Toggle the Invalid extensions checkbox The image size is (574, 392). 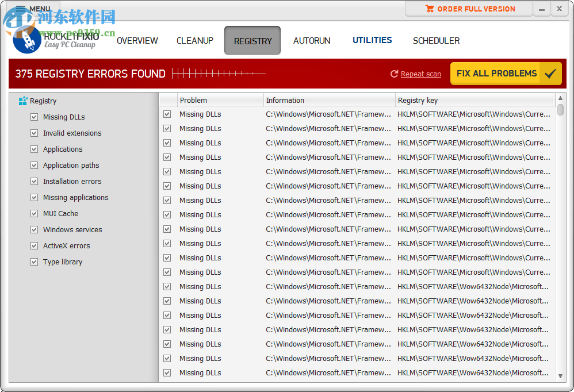point(34,133)
